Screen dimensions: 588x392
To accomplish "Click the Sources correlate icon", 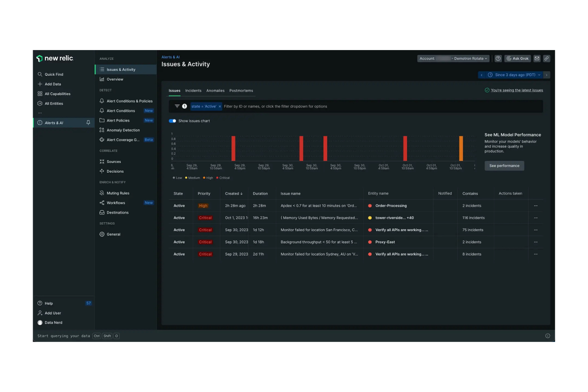I will pos(102,161).
